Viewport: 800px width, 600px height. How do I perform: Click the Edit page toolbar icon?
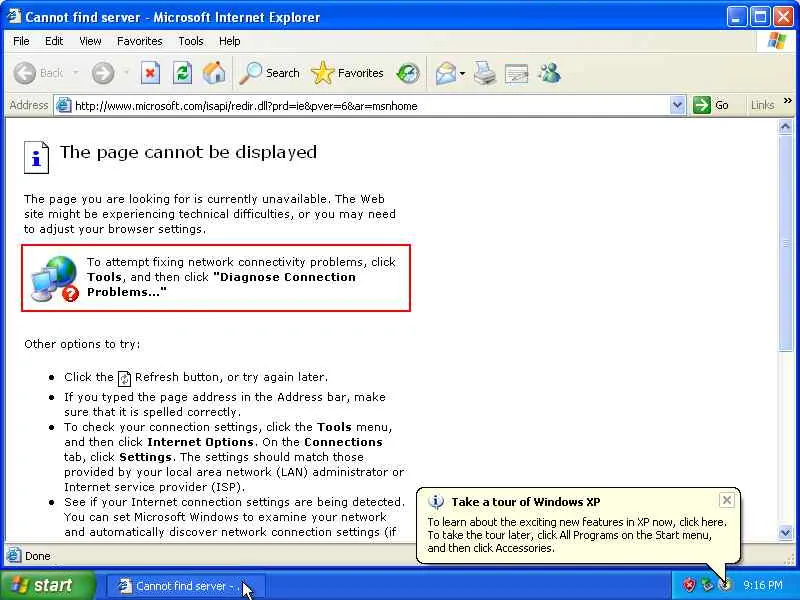point(516,74)
